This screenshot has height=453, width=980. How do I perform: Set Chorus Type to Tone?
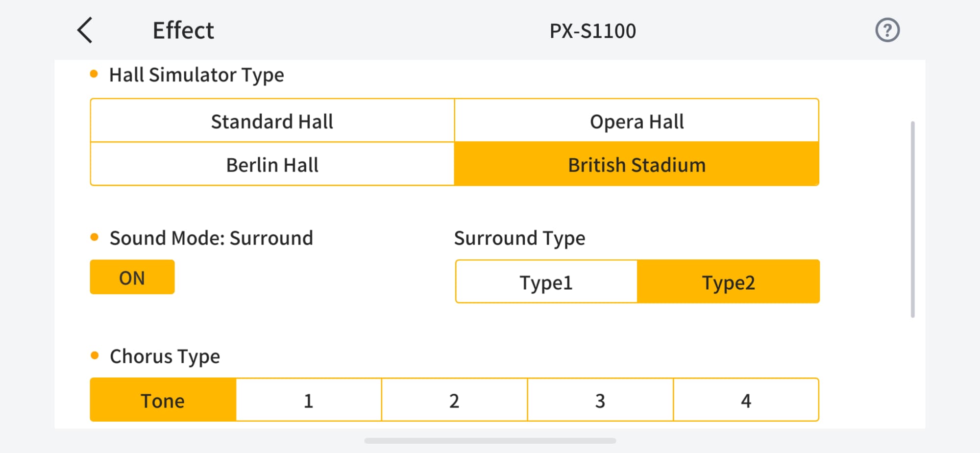click(163, 400)
